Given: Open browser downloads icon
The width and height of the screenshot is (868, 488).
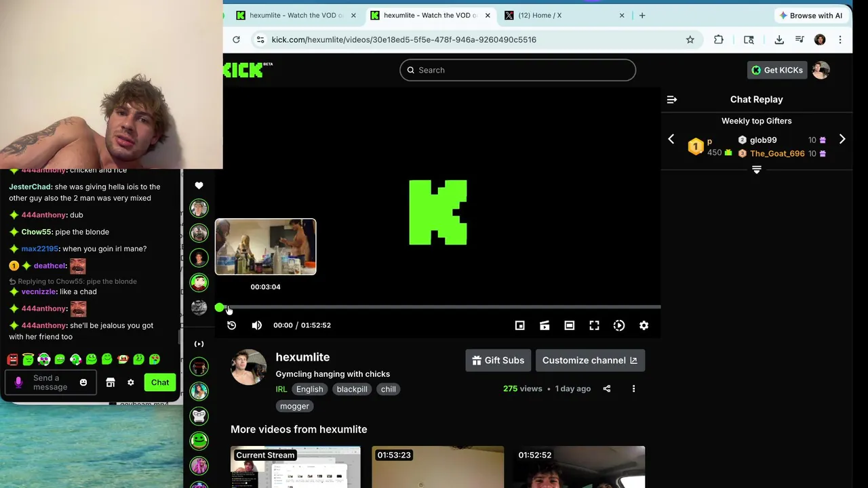Looking at the screenshot, I should tap(779, 40).
